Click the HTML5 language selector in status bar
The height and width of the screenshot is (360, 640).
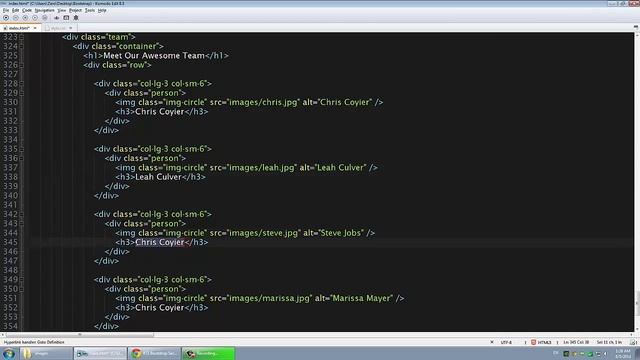tap(544, 342)
